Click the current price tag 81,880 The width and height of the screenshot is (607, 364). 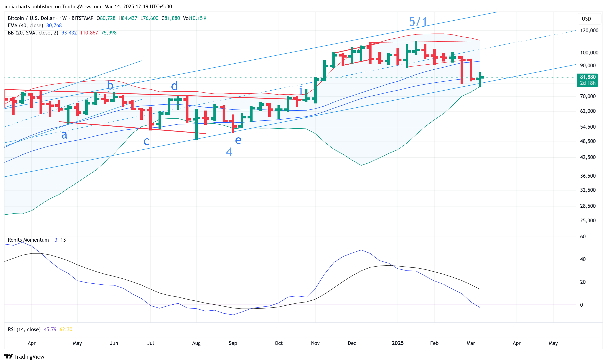click(x=587, y=80)
